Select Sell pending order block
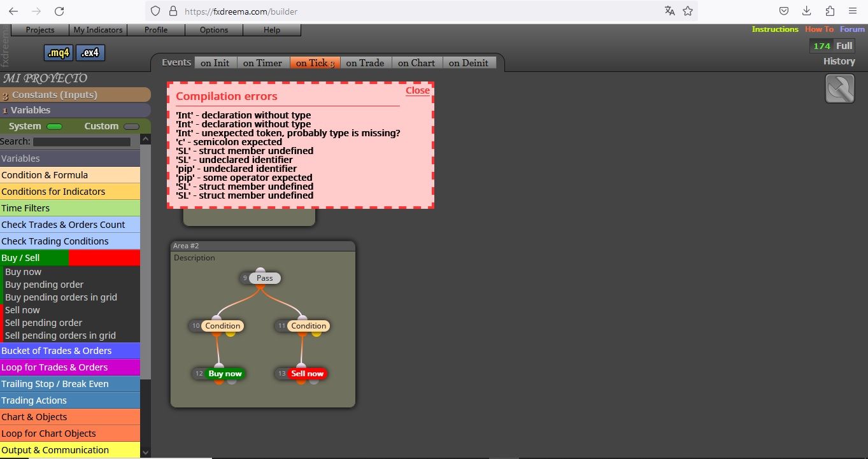 (43, 323)
